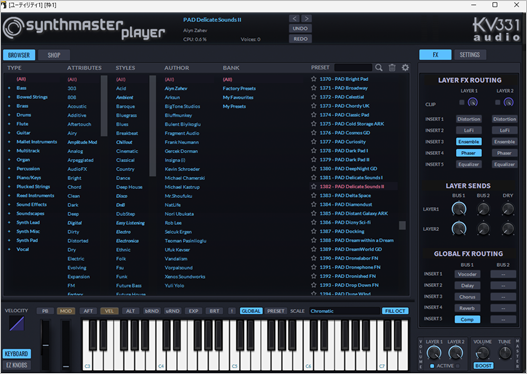Enable the MOD keyboard option
This screenshot has height=374, width=527.
66,311
